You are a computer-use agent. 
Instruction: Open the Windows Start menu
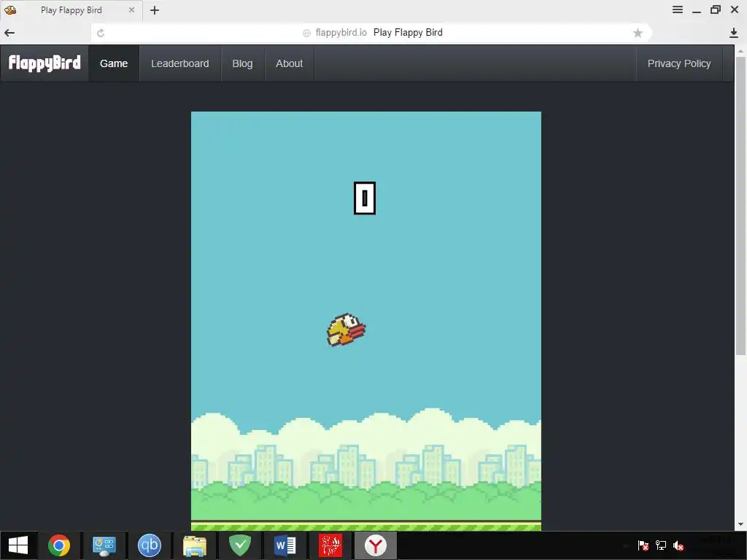[18, 545]
